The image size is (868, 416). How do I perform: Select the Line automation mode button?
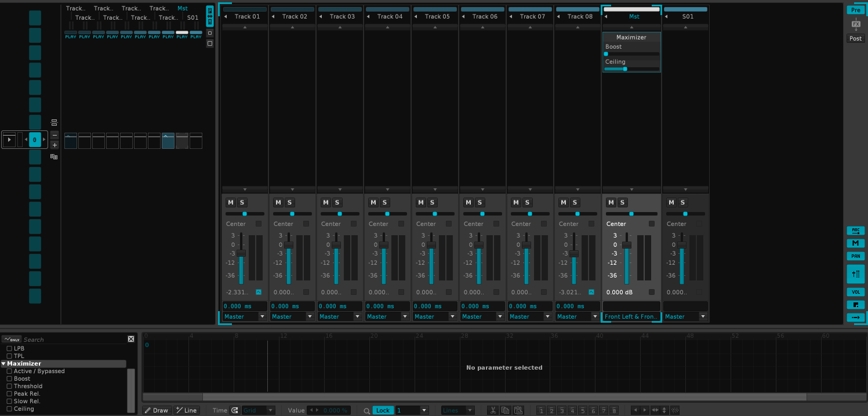coord(186,410)
